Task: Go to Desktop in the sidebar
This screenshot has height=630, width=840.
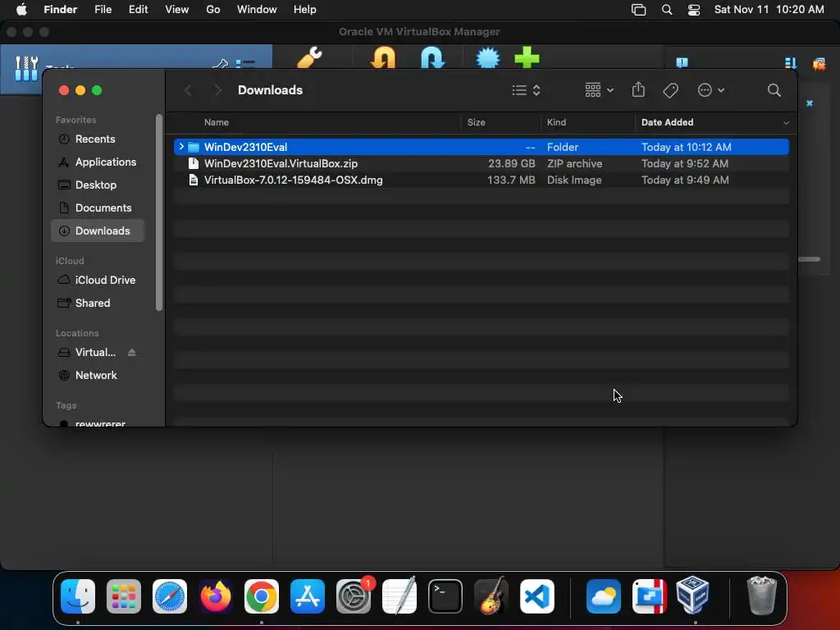Action: pos(97,185)
